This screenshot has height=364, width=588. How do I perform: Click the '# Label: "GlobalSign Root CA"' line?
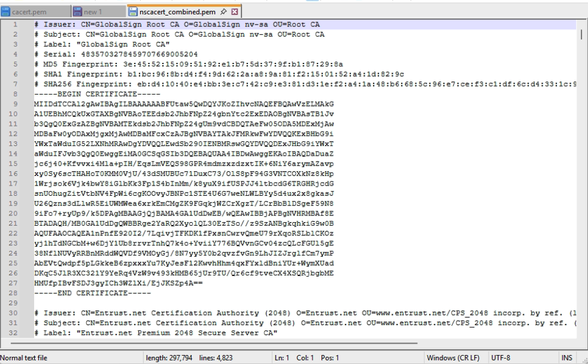pyautogui.click(x=102, y=44)
